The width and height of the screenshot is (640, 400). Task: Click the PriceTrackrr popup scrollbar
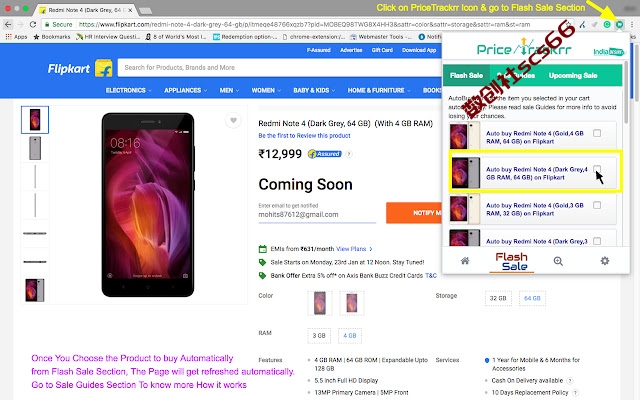pos(626,92)
